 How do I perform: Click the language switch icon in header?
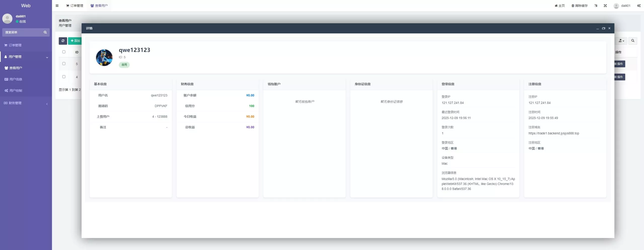point(596,6)
